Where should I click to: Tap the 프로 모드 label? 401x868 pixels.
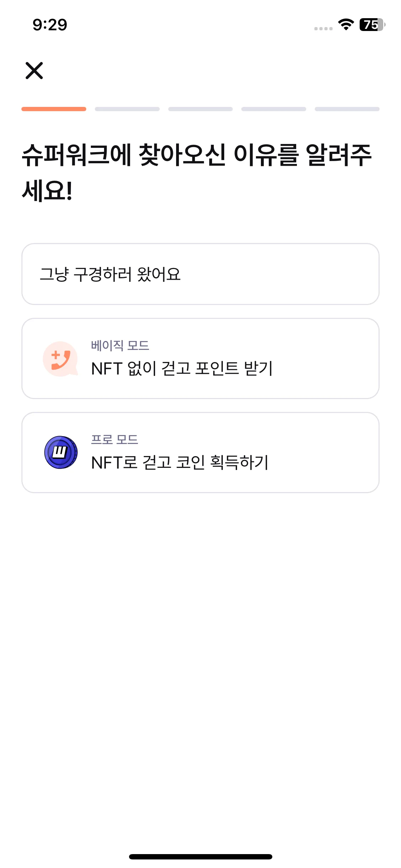(x=114, y=439)
